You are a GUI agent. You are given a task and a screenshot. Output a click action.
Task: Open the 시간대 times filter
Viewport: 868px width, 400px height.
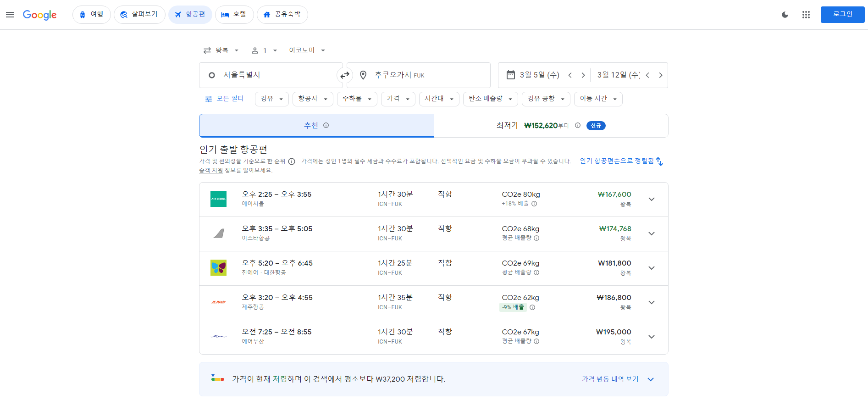[439, 99]
